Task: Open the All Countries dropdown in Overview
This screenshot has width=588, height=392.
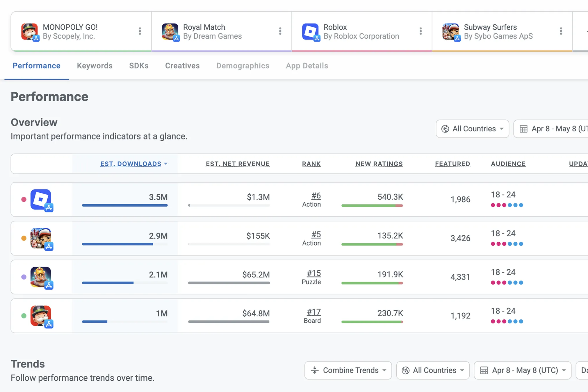Action: 472,129
